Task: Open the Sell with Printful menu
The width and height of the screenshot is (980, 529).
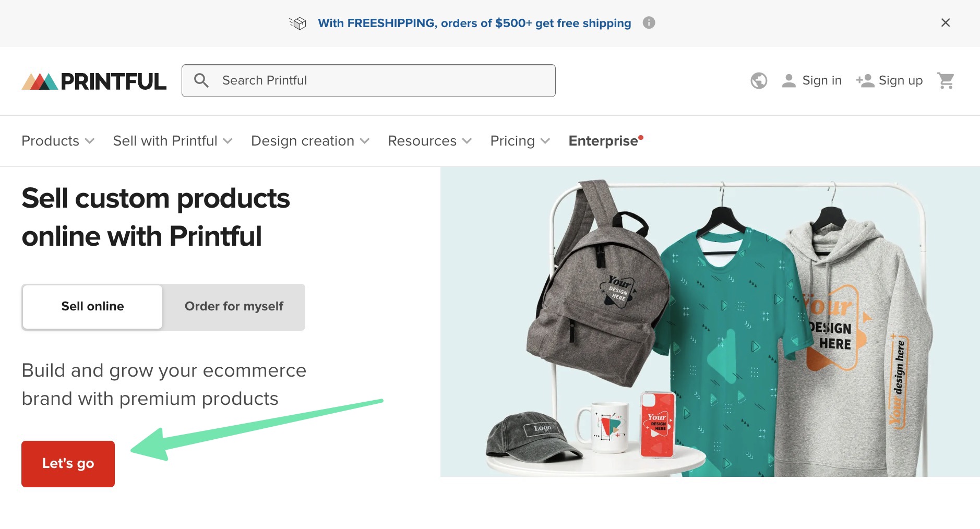Action: click(x=172, y=141)
